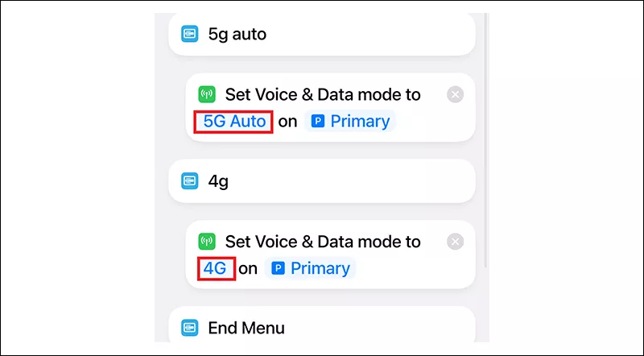Open the 4G mode parameter
The height and width of the screenshot is (356, 644).
[x=215, y=268]
